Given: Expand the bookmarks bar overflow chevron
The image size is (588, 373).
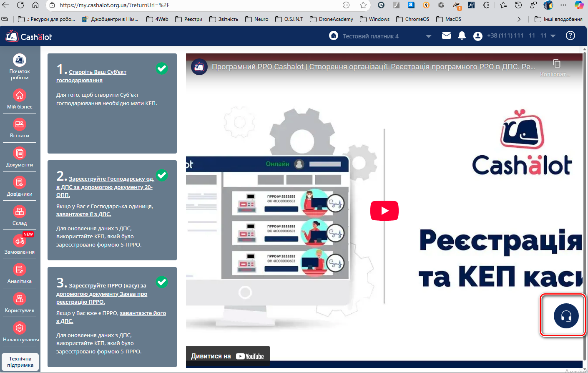Looking at the screenshot, I should click(519, 19).
